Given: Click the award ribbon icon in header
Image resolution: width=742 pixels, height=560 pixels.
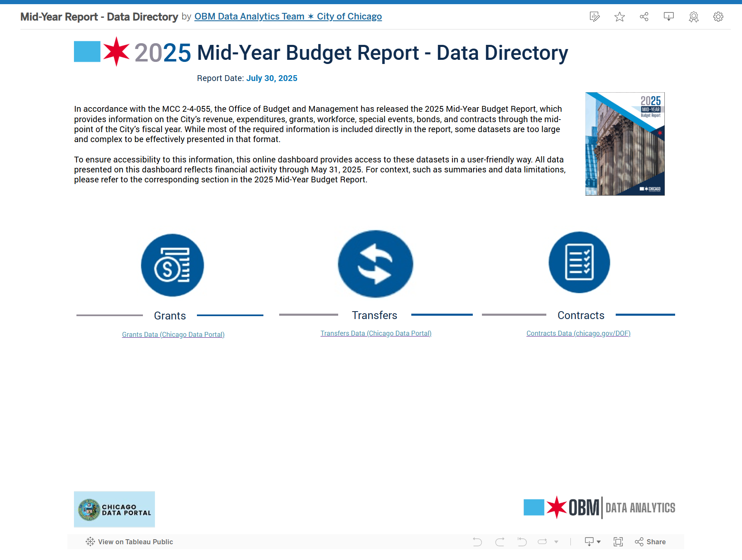Looking at the screenshot, I should click(x=694, y=17).
